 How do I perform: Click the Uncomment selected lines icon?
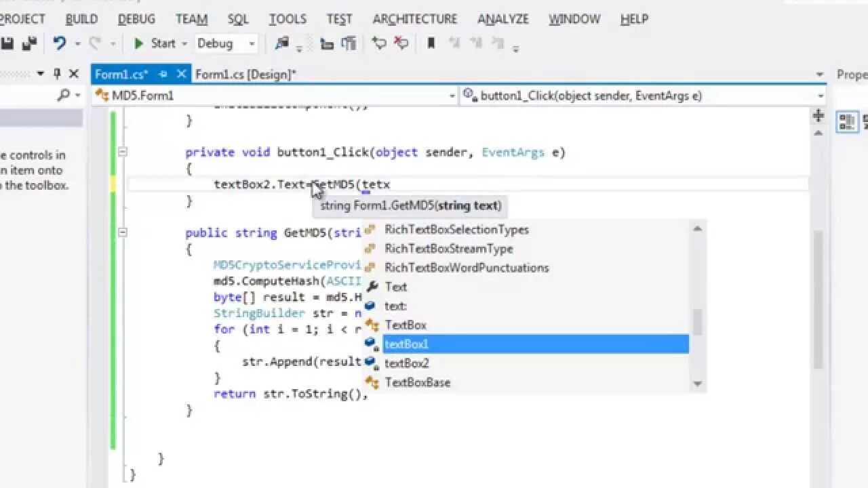pos(349,43)
